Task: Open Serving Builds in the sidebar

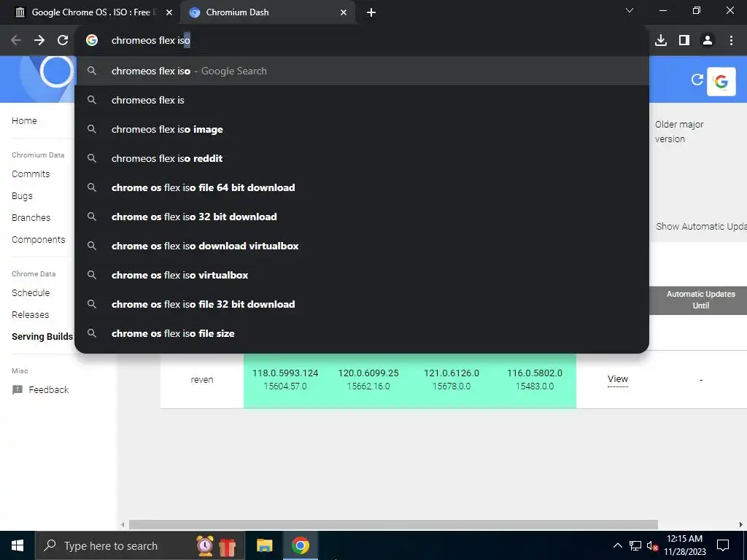Action: coord(42,337)
